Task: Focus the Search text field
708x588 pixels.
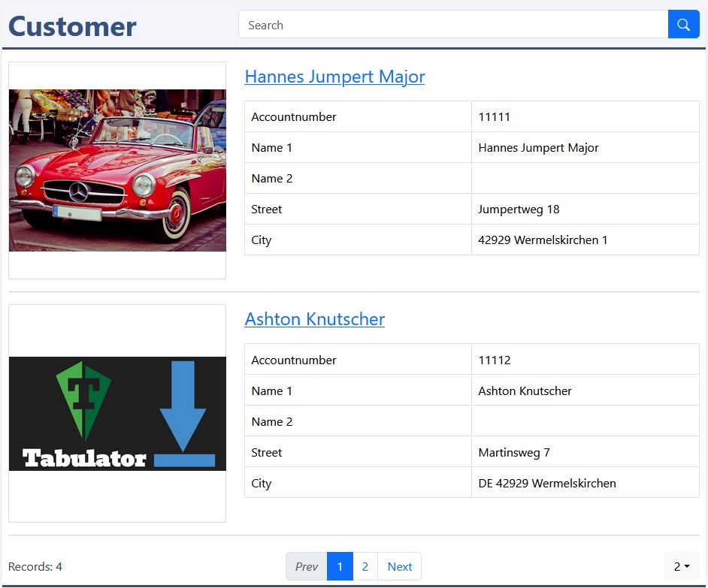Action: tap(452, 25)
